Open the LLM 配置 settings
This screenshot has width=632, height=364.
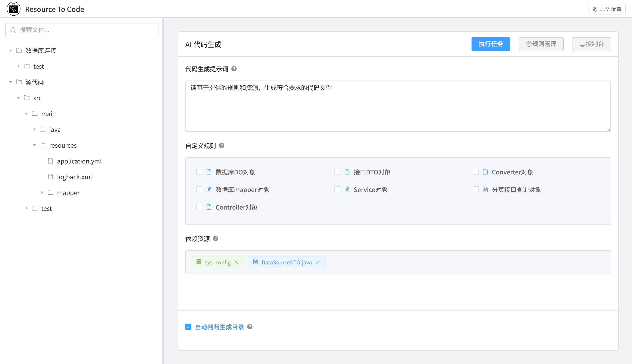(607, 9)
